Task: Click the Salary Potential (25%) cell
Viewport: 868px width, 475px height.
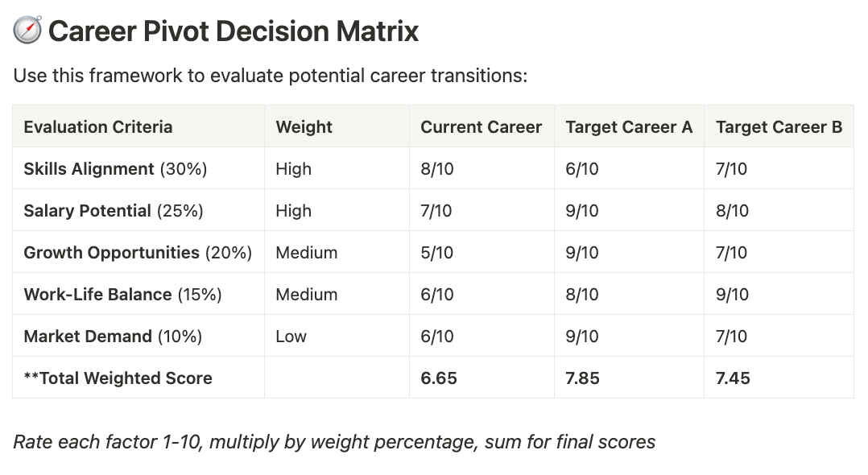Action: [x=114, y=211]
